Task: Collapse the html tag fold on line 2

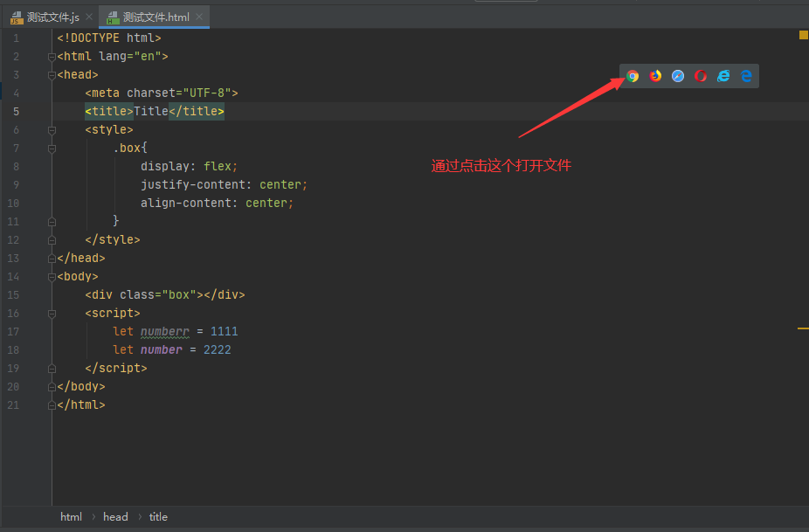Action: click(x=52, y=57)
